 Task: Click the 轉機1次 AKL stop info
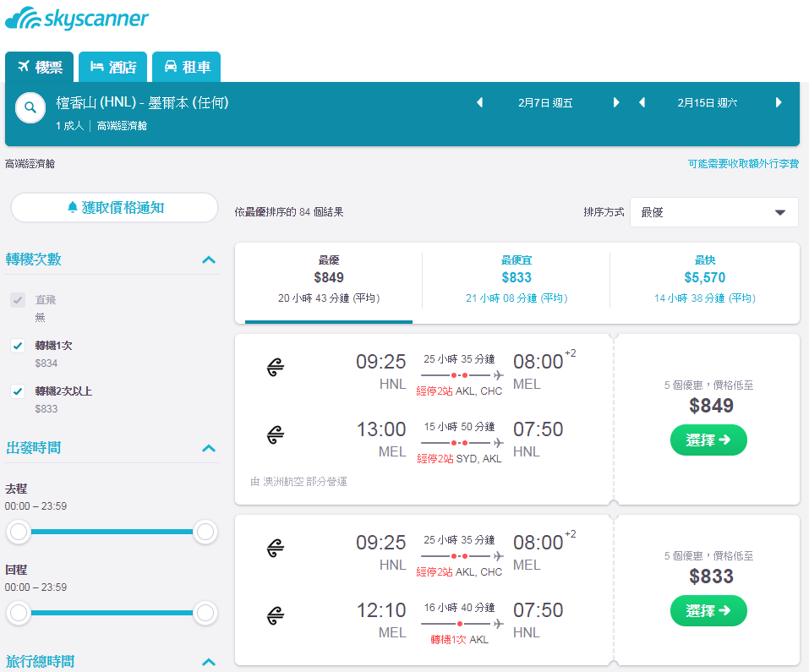pos(459,640)
